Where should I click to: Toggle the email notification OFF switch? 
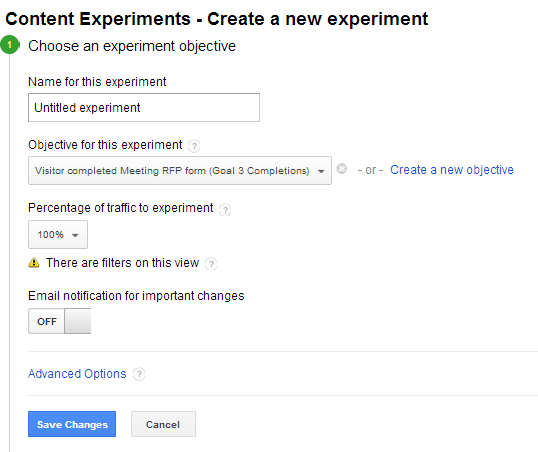59,321
